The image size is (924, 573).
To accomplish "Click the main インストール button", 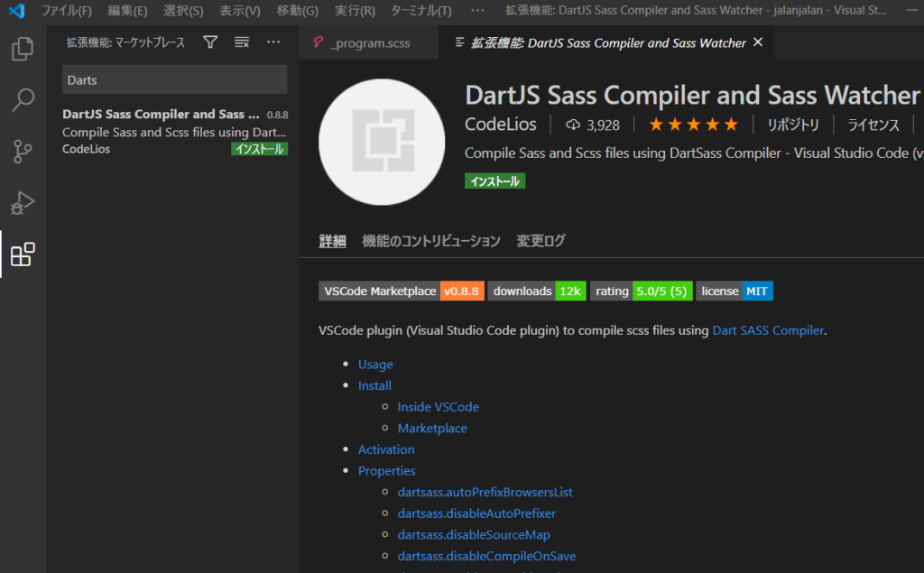I will 495,181.
